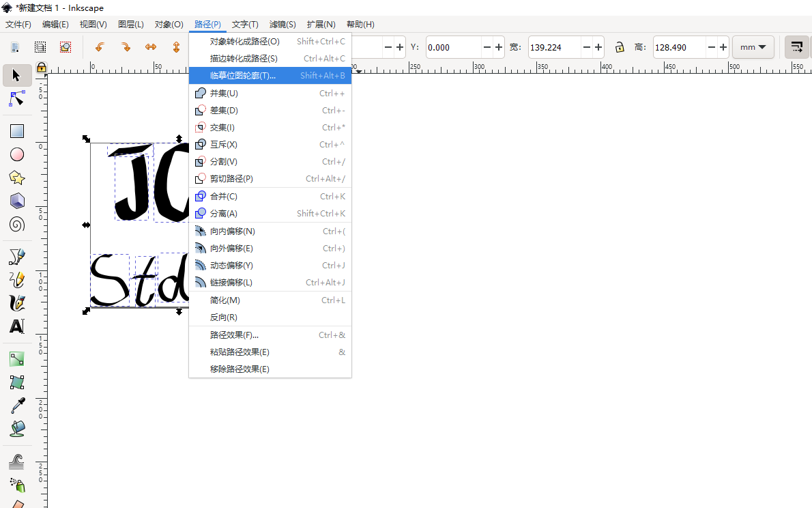812x508 pixels.
Task: Open the 扩展(N) menu
Action: 321,25
